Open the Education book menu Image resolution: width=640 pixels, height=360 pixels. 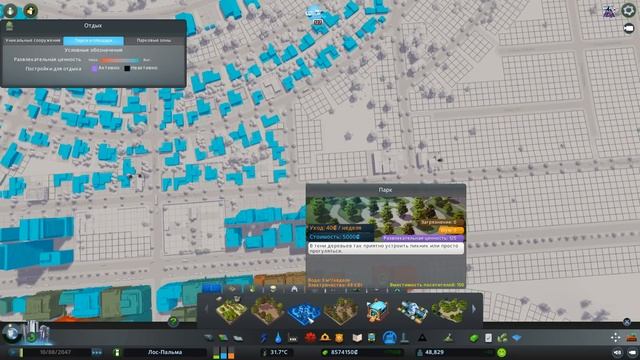pos(357,338)
